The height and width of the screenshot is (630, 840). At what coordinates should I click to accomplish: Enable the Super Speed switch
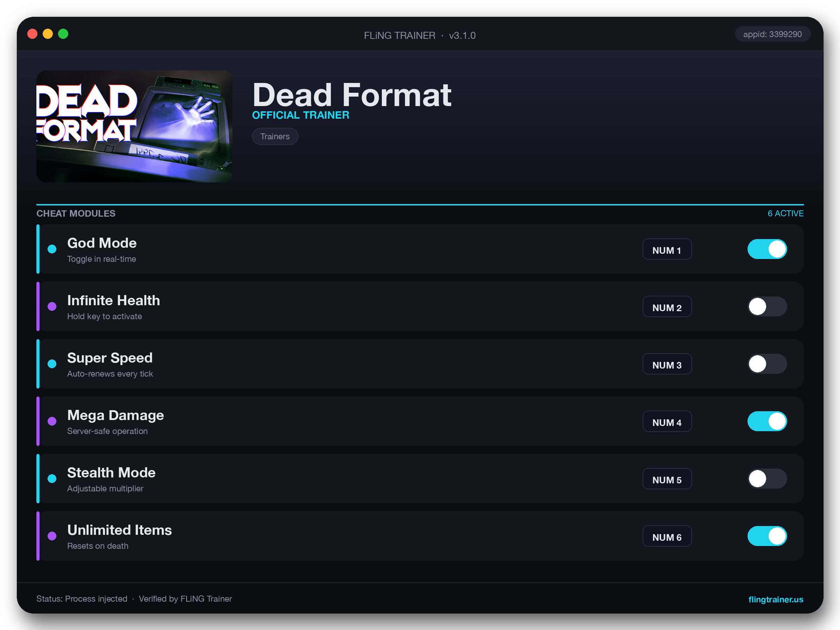[767, 364]
